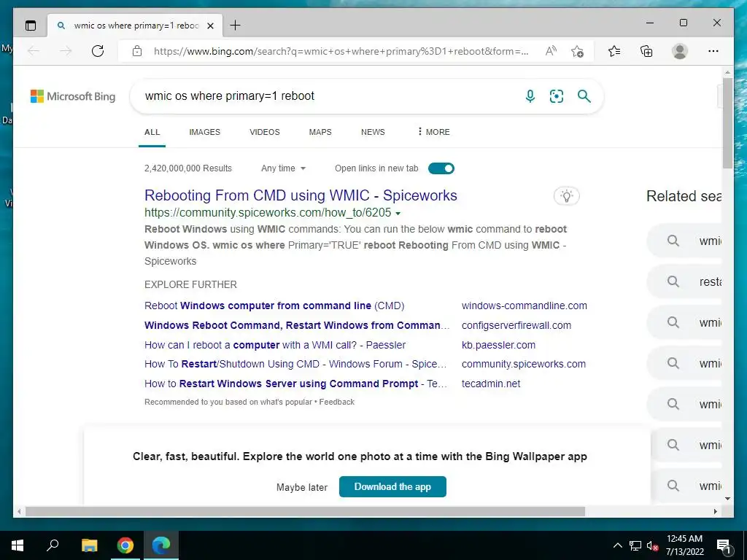Open Windows taskbar search
747x560 pixels.
tap(53, 545)
